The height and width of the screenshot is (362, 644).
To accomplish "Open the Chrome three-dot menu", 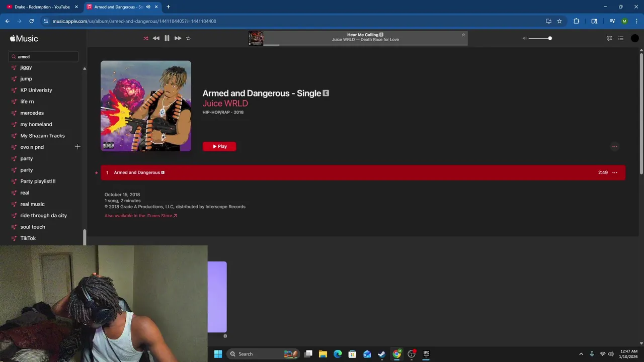I will pos(636,21).
